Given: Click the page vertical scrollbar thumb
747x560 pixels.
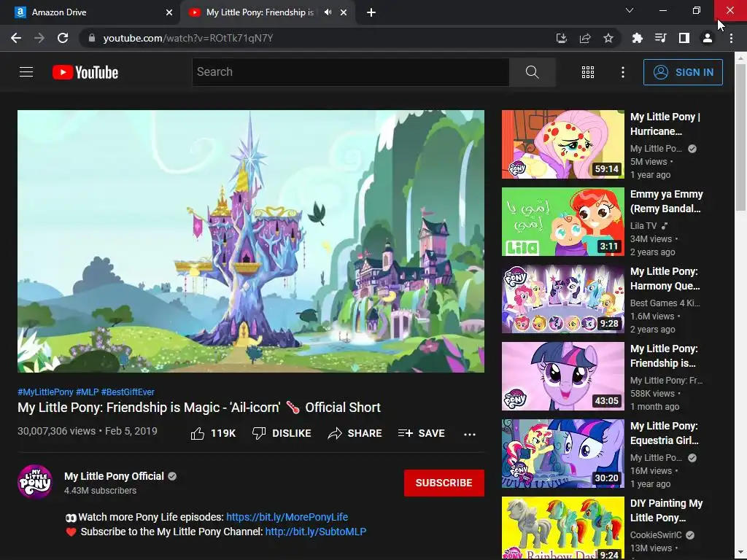Looking at the screenshot, I should coord(740,136).
